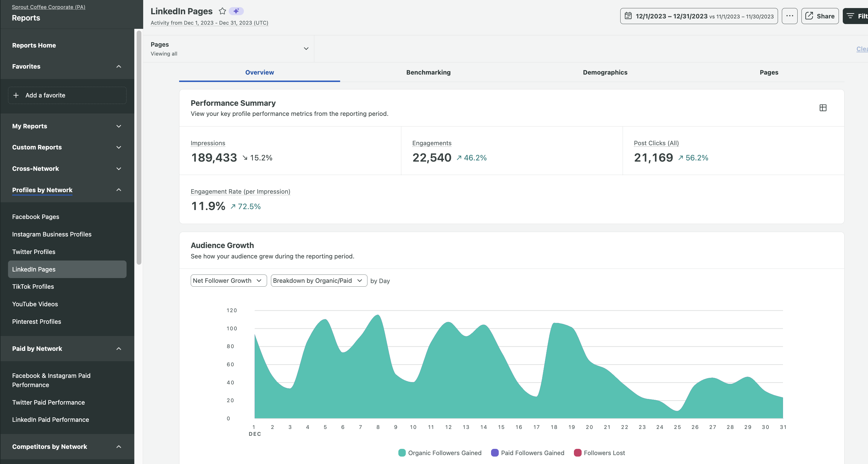This screenshot has height=464, width=868.
Task: Open Reports Home in sidebar
Action: (x=34, y=45)
